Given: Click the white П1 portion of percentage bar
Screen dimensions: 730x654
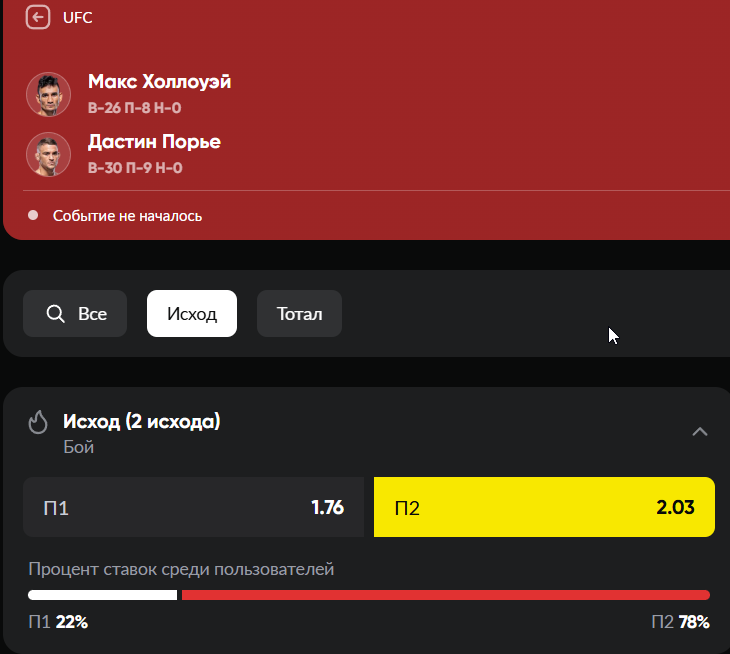Looking at the screenshot, I should coord(102,595).
